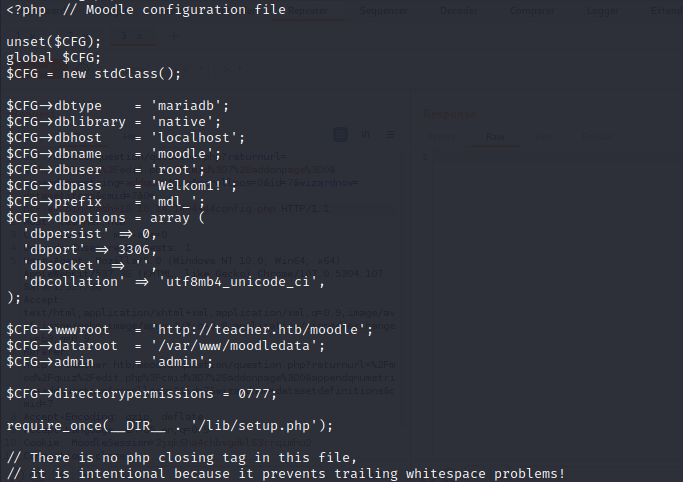Toggle the show non-printable characters \n icon
The image size is (683, 482).
(x=366, y=133)
